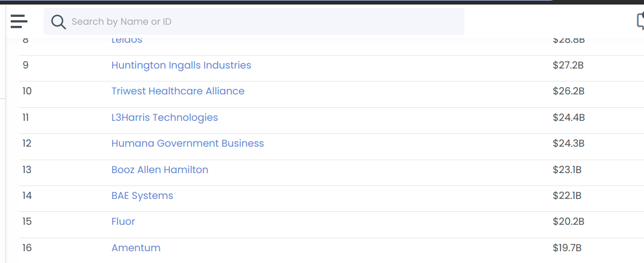Focus the Search by Name or ID field
This screenshot has height=263, width=644.
tap(254, 21)
